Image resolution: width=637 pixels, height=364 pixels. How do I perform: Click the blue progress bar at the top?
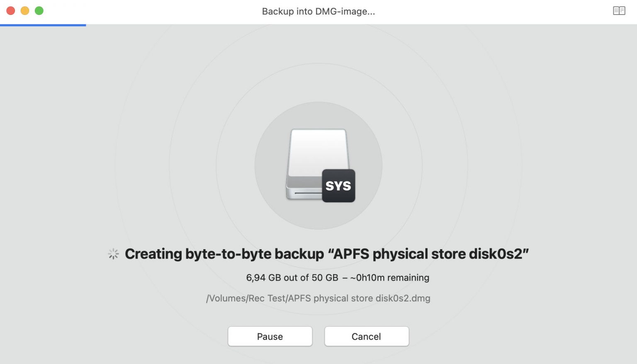coord(43,25)
